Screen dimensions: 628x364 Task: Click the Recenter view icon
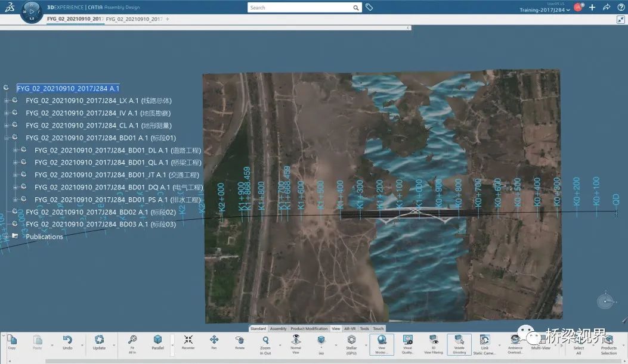188,340
